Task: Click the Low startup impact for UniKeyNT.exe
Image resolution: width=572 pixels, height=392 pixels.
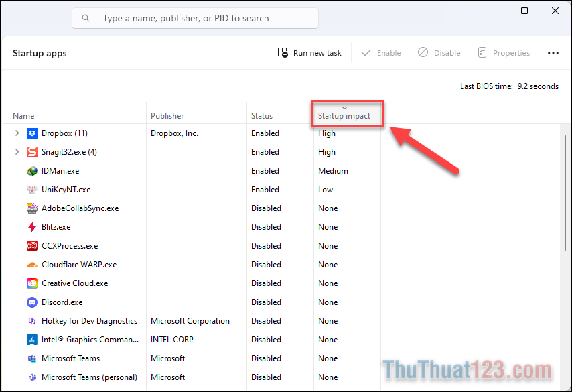Action: pos(326,190)
